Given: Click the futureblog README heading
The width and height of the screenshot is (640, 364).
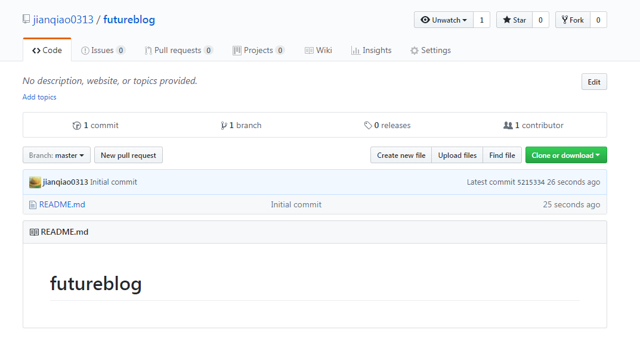Looking at the screenshot, I should click(96, 284).
